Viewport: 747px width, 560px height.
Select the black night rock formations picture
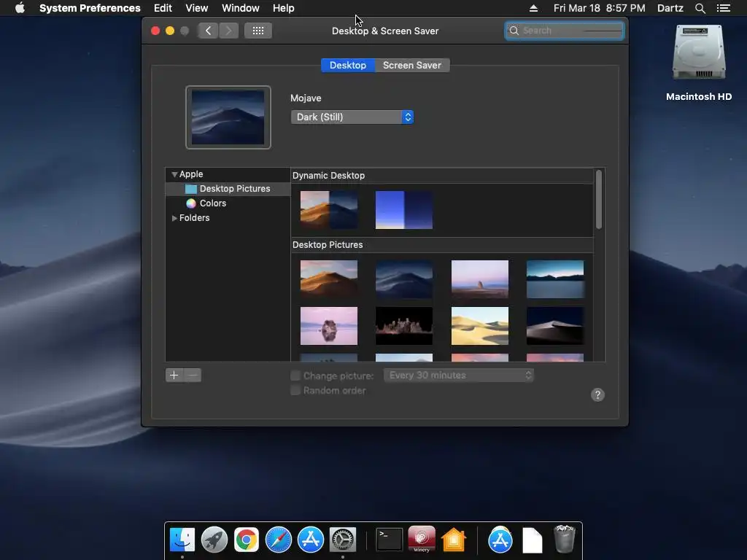[x=404, y=326]
